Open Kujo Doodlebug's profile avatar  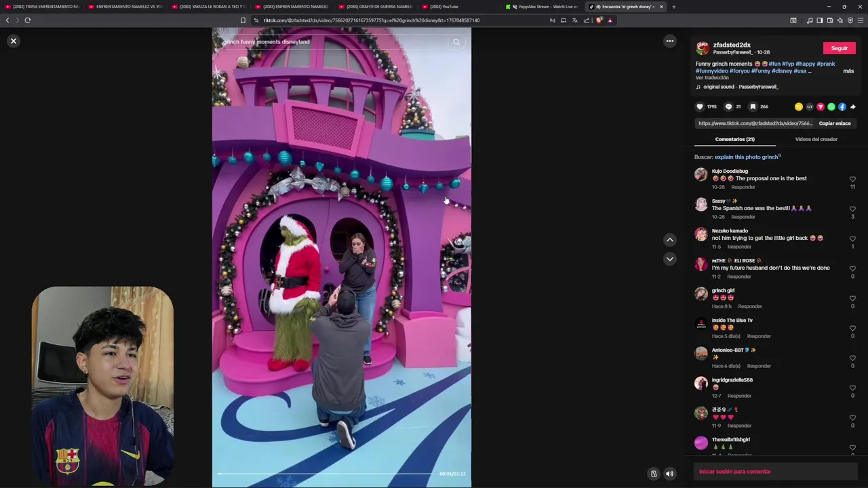[701, 175]
